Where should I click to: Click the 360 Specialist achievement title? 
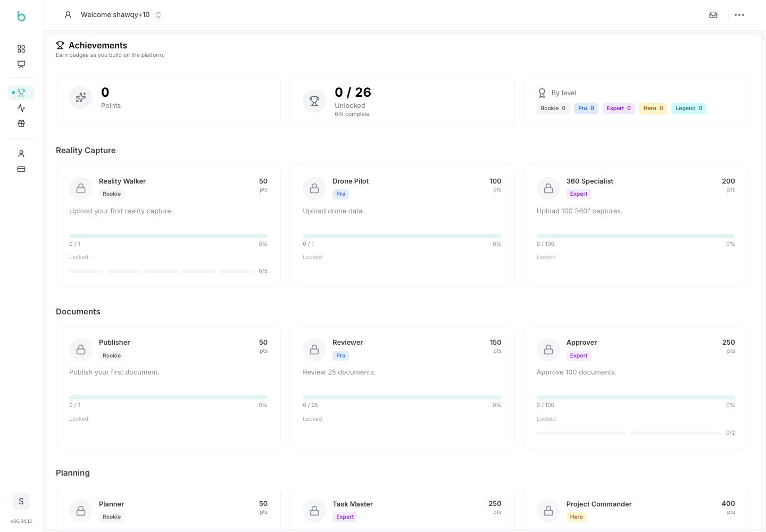pos(590,181)
